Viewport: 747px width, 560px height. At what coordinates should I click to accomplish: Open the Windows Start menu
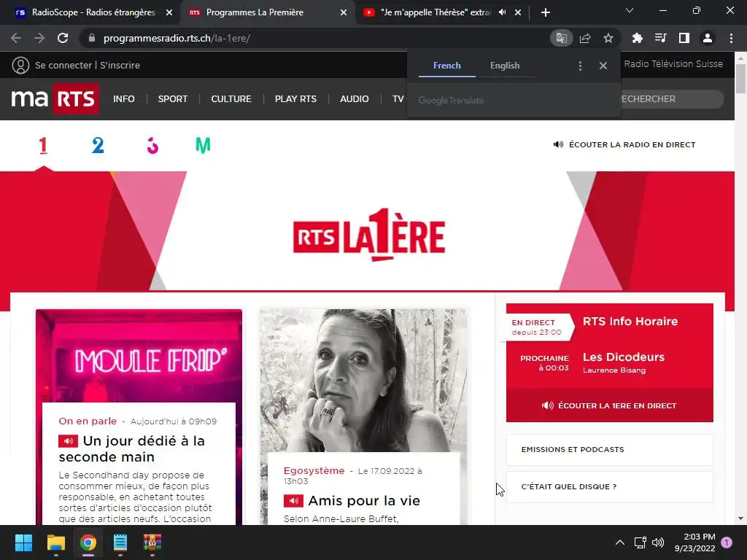tap(23, 542)
